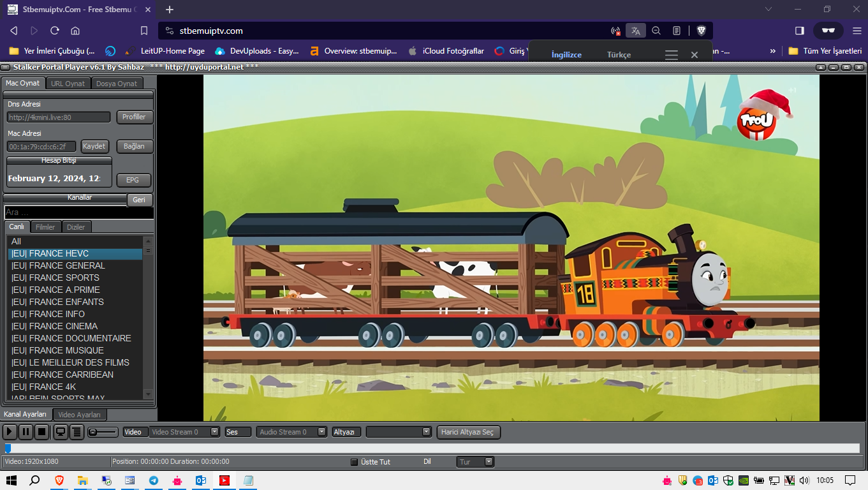Screen dimensions: 868x490
Task: Click the Dns Adresi input field
Action: coord(59,117)
